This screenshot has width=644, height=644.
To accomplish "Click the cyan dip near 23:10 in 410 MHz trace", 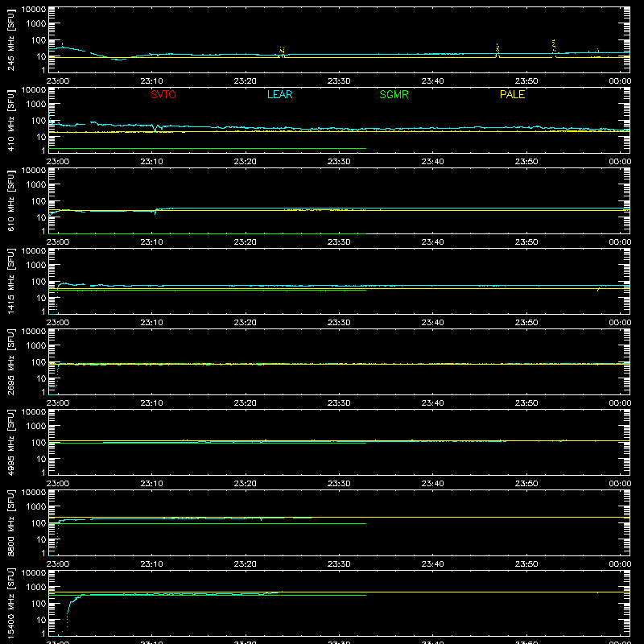I will tap(155, 128).
